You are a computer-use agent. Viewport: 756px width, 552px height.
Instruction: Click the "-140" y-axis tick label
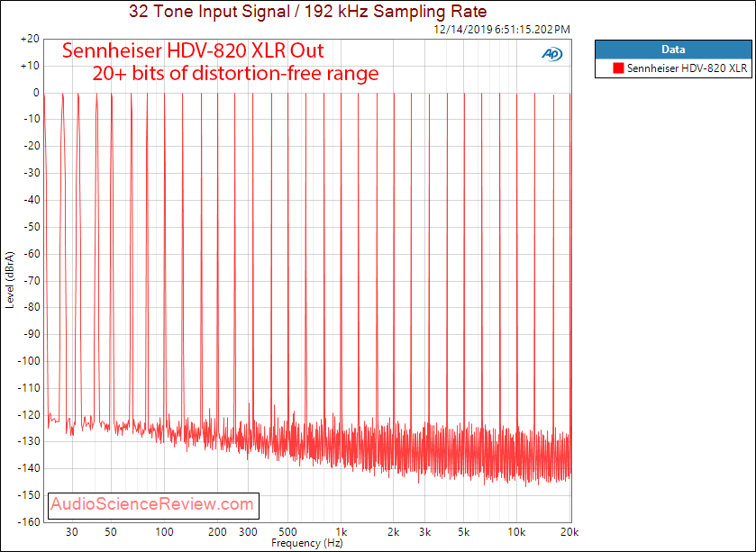coord(29,468)
